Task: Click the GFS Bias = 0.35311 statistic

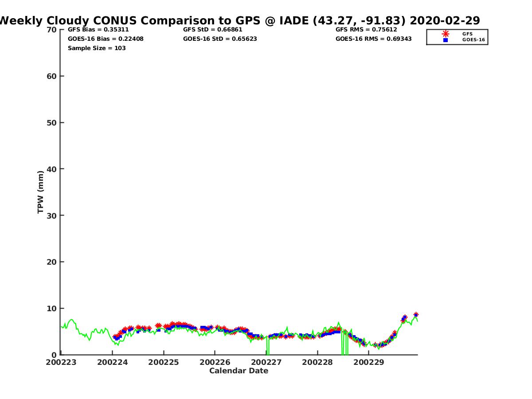Action: [x=98, y=30]
